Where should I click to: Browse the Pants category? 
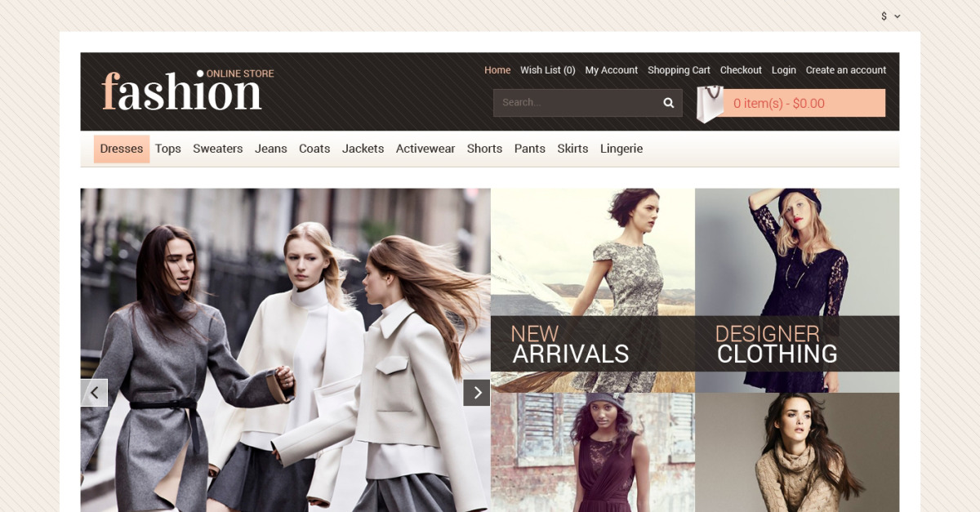click(530, 149)
